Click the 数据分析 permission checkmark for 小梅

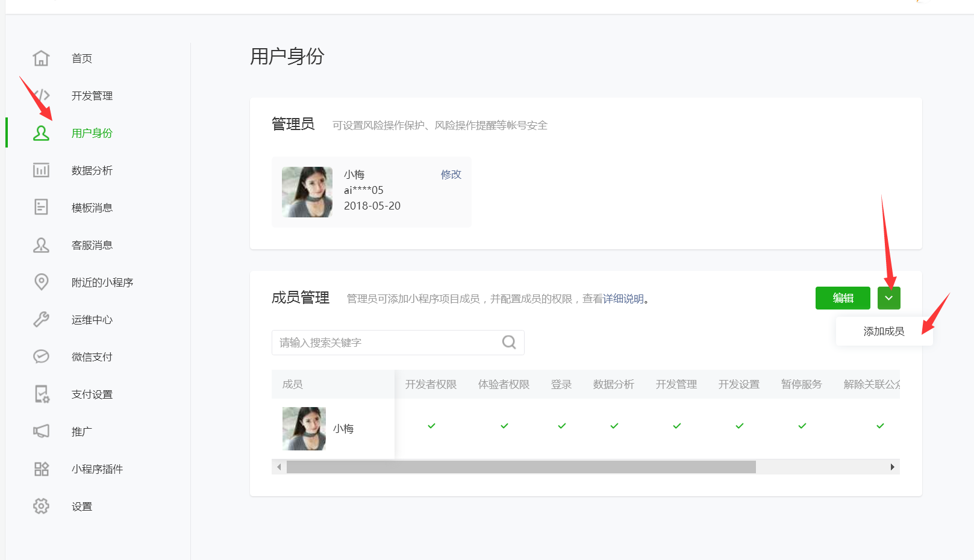point(614,426)
